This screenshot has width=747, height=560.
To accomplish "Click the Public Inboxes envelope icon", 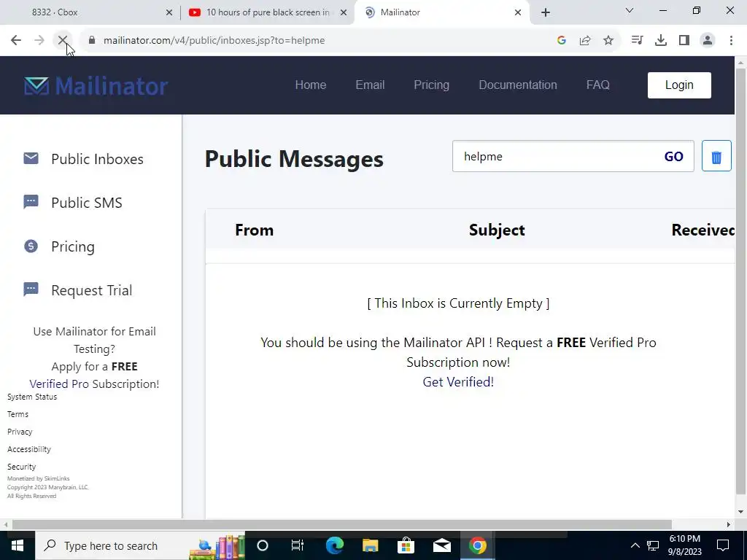I will [x=31, y=158].
